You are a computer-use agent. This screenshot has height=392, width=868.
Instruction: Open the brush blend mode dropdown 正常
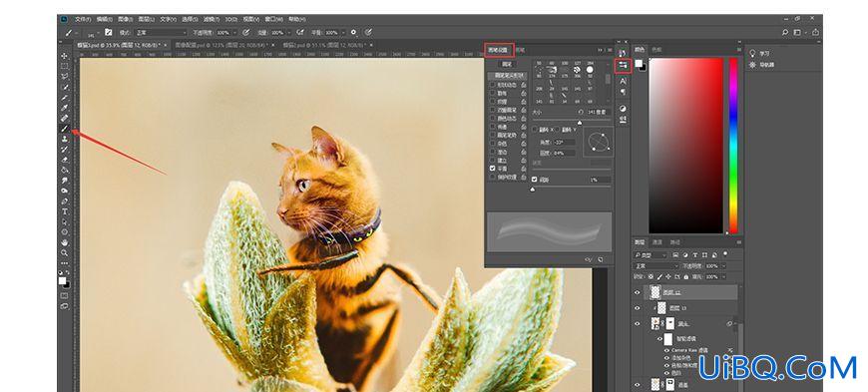coord(161,33)
